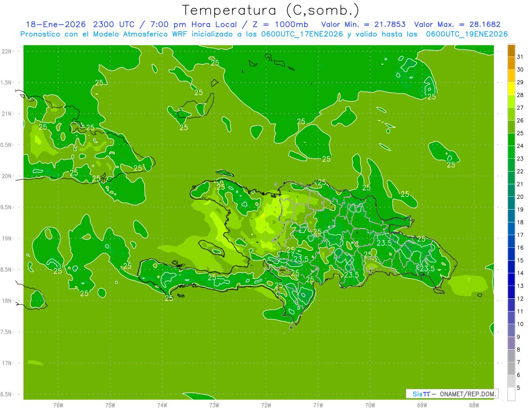
Task: Click the color scale value "22"
Action: tap(520, 172)
